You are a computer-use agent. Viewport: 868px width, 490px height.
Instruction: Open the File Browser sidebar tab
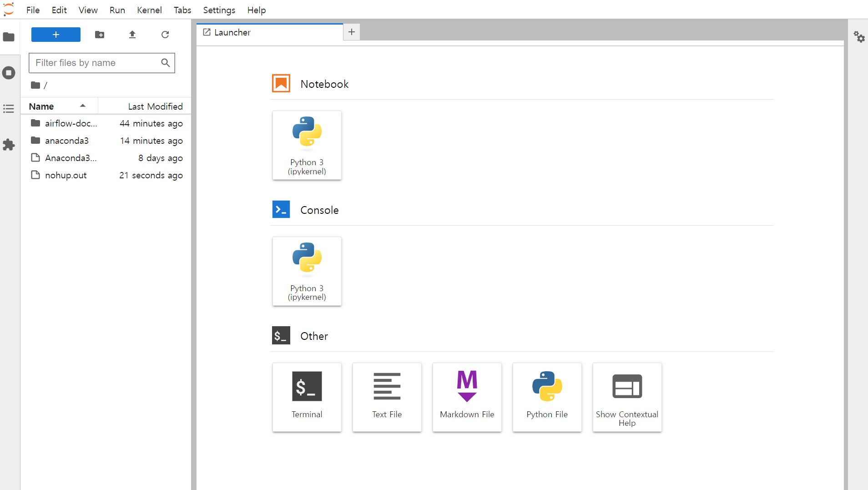pos(9,37)
